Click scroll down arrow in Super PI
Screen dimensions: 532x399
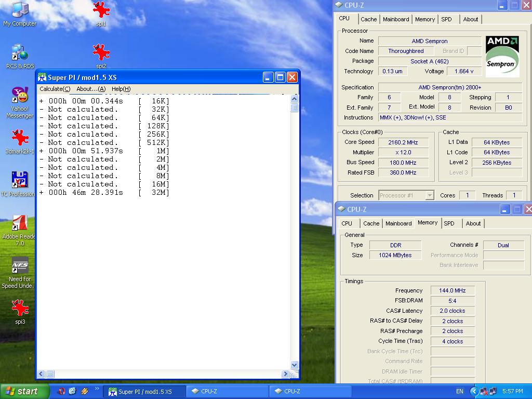[294, 365]
